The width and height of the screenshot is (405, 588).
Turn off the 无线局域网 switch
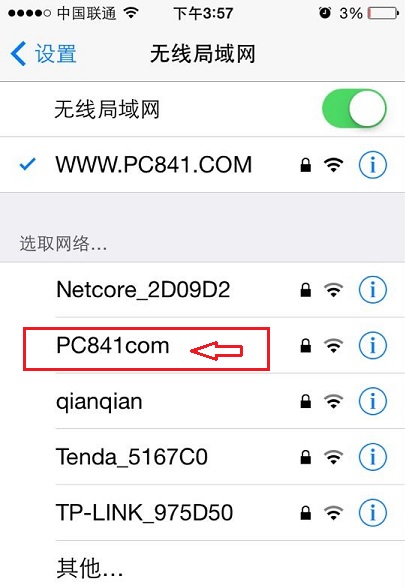point(354,109)
